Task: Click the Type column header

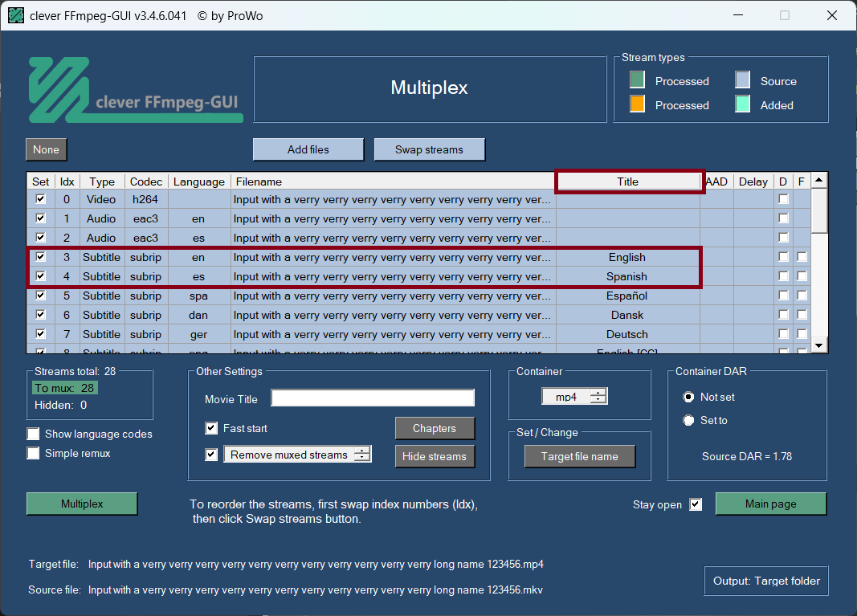Action: (102, 182)
